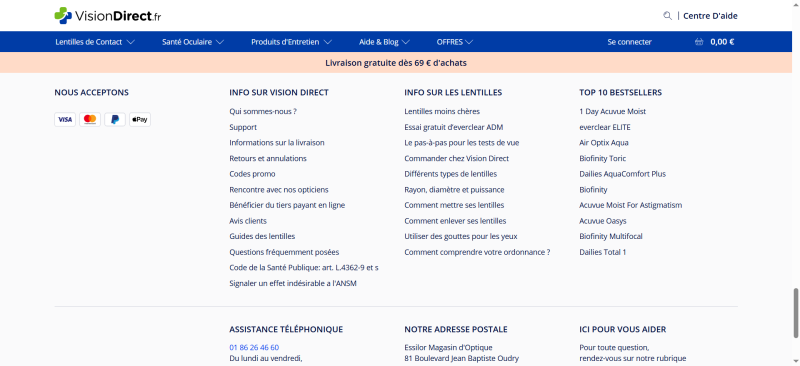Image resolution: width=800 pixels, height=366 pixels.
Task: Select Biofinity Multifocal bestseller
Action: [611, 236]
